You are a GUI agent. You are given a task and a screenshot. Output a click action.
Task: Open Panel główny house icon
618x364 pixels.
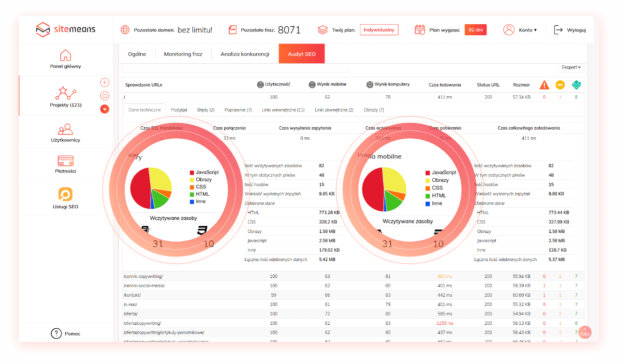tap(65, 55)
